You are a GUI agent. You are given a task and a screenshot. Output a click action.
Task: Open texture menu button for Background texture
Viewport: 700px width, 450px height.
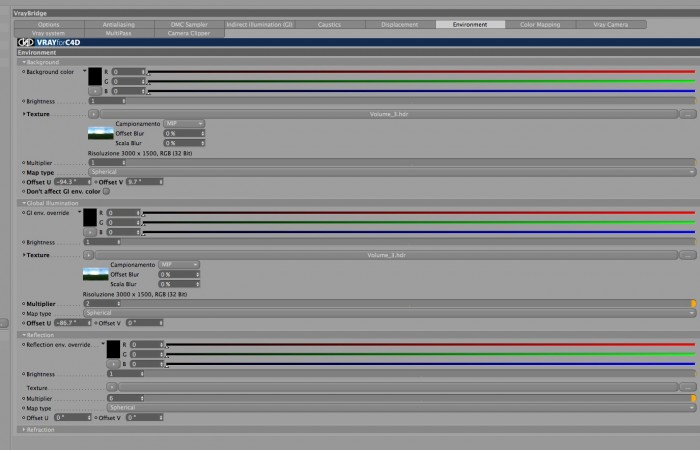point(93,114)
